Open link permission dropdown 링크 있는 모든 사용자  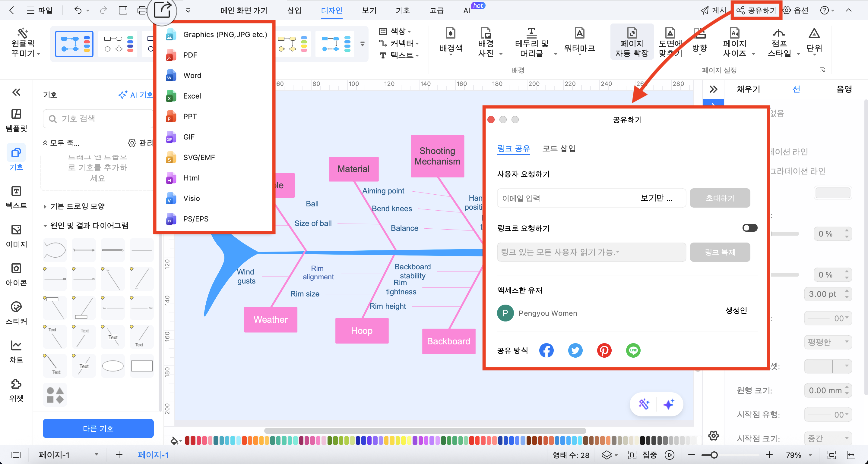(x=591, y=252)
